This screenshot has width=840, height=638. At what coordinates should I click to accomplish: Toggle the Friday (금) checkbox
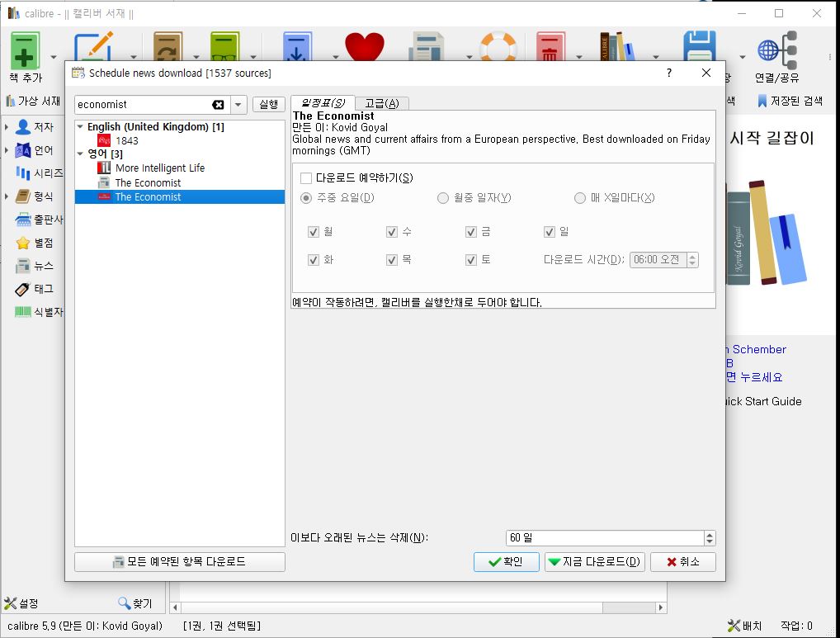[x=471, y=232]
